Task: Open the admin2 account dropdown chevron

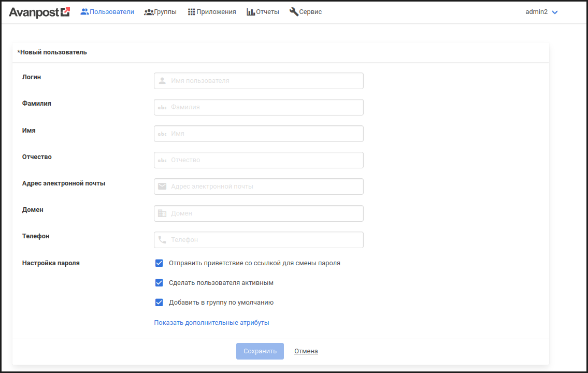Action: [x=555, y=12]
